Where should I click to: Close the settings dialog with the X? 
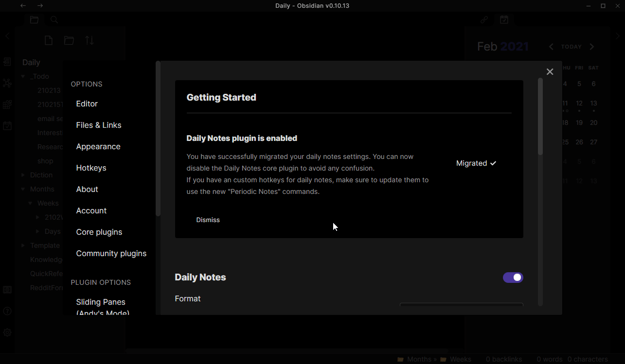pos(550,72)
